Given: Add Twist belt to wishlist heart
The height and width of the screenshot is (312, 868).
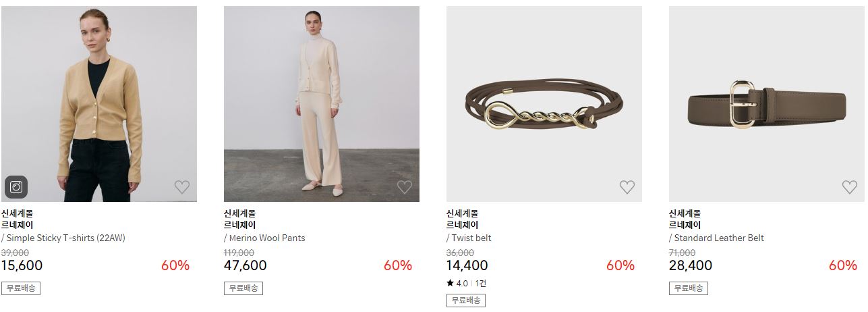Looking at the screenshot, I should coord(627,187).
